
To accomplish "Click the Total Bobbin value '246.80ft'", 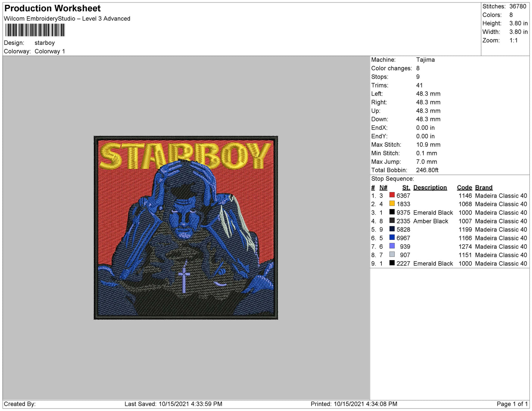I will coord(427,170).
